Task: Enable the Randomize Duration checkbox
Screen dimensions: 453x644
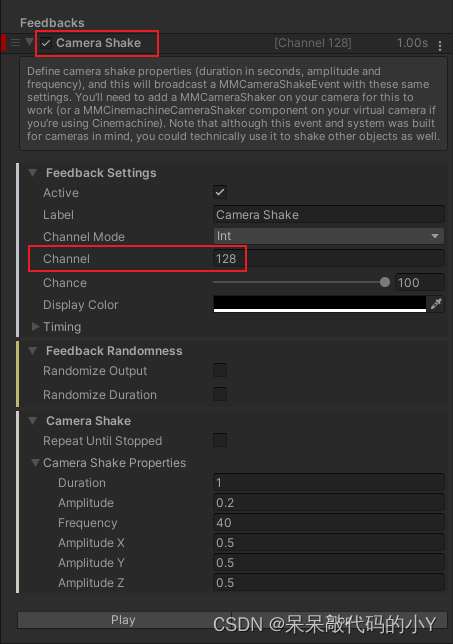Action: [220, 394]
